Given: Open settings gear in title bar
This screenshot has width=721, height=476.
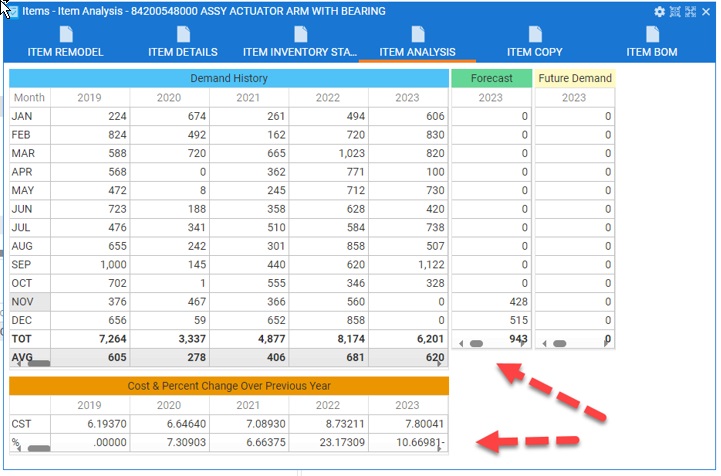Looking at the screenshot, I should (659, 11).
